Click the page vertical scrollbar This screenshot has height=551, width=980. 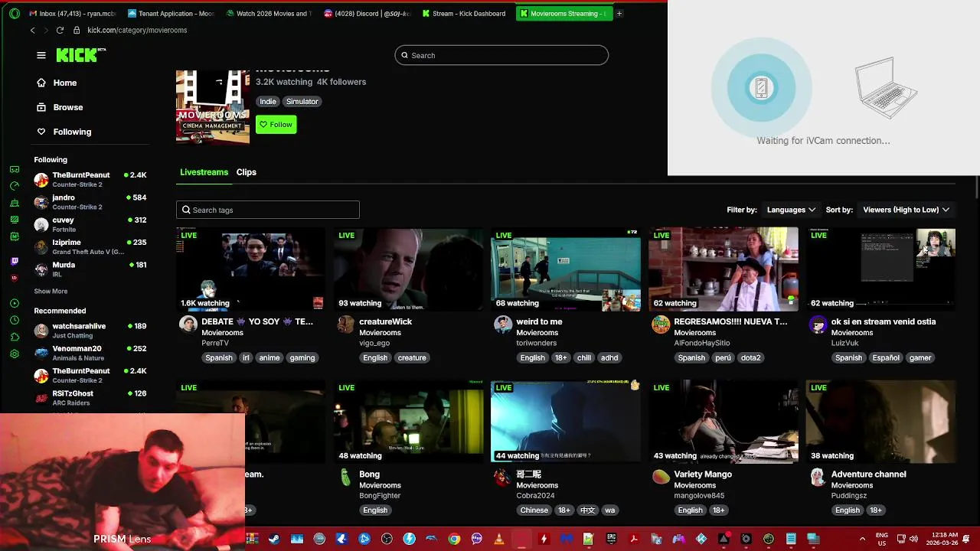coord(977,186)
